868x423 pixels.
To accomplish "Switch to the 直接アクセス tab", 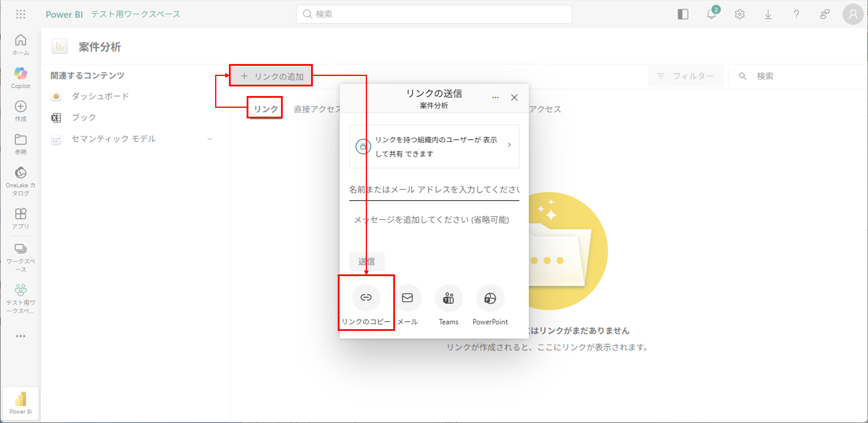I will (316, 109).
